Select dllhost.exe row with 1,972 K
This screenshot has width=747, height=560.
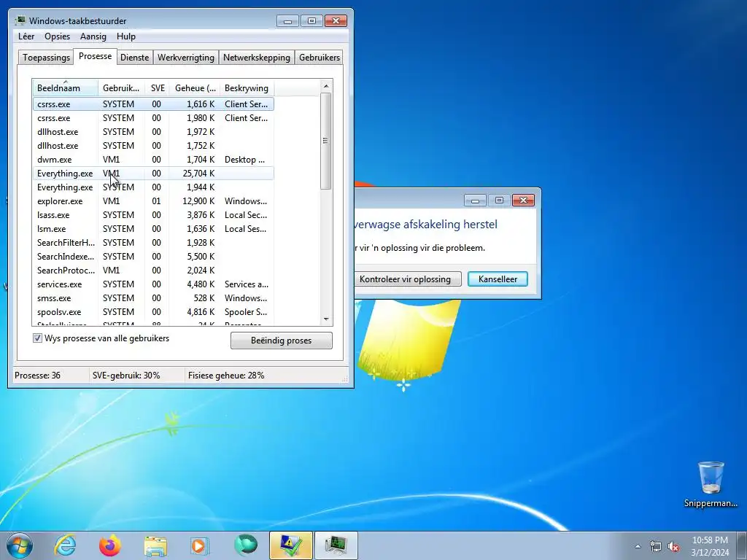(153, 131)
